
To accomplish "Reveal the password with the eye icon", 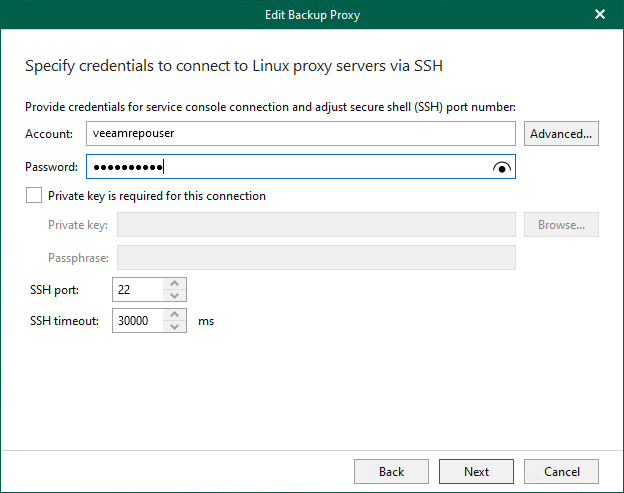I will (x=502, y=168).
